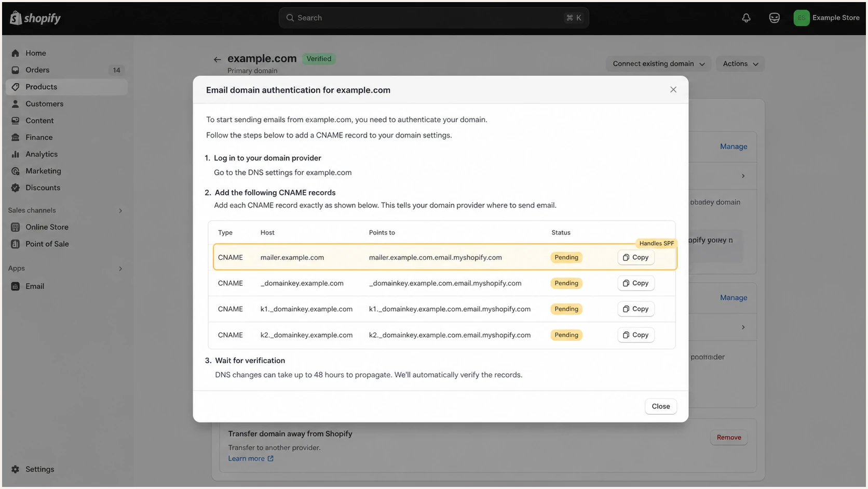This screenshot has height=489, width=868.
Task: Focus the Search field
Action: 433,18
